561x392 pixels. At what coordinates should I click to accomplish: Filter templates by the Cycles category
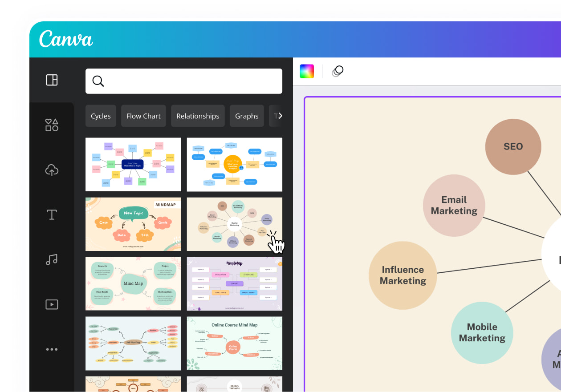click(101, 116)
